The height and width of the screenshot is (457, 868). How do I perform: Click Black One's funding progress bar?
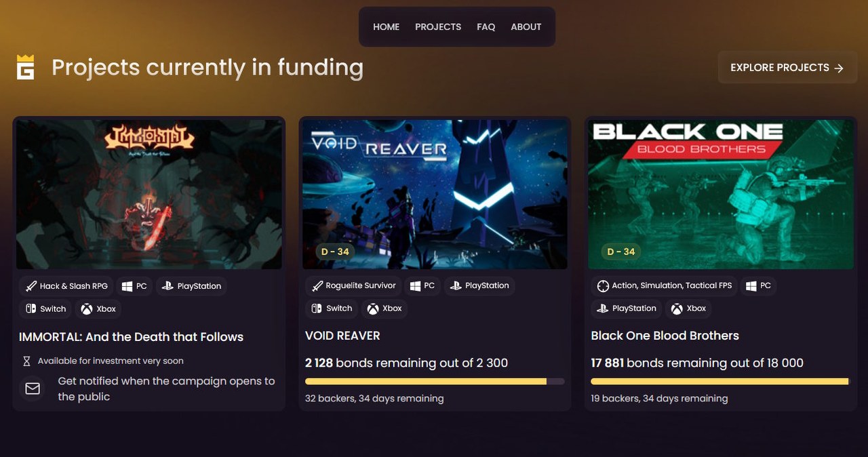click(719, 381)
